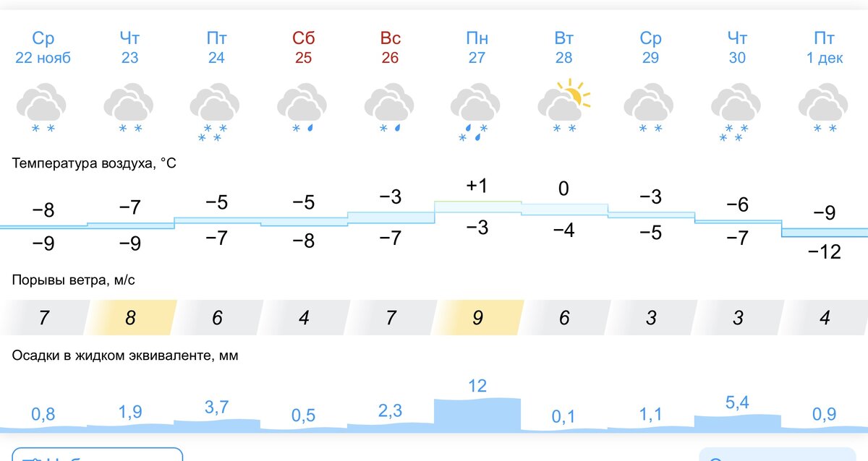Viewport: 868px width, 461px height.
Task: Click the snow cloud icon for Thursday 23
Action: [x=129, y=109]
